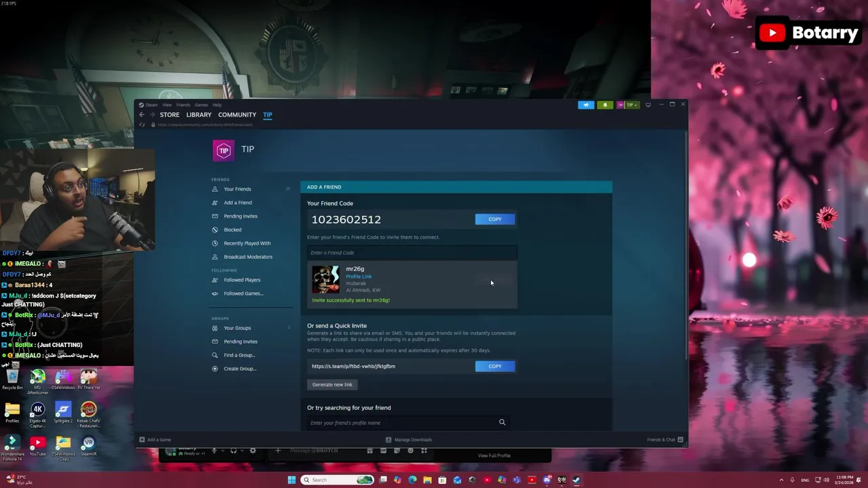Open friends Pending Invites
The image size is (868, 488).
pyautogui.click(x=240, y=216)
